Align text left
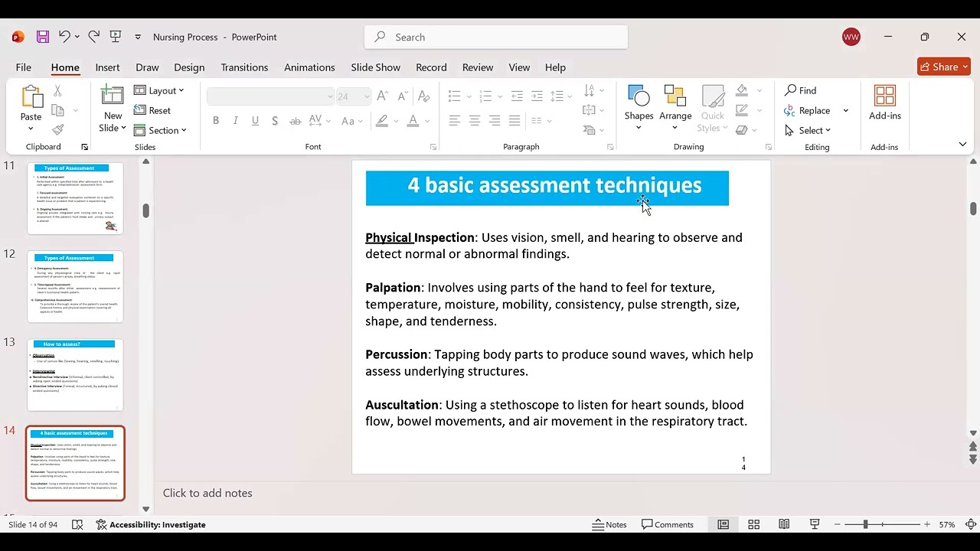 click(x=455, y=121)
